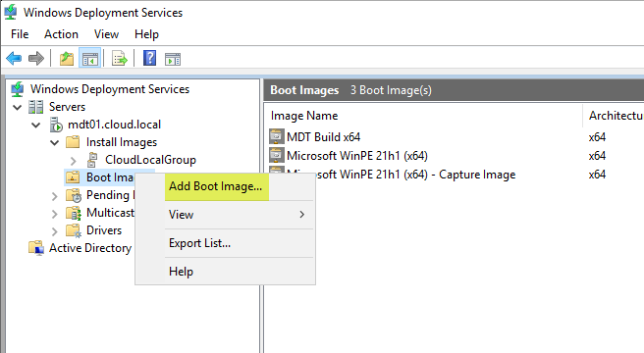Expand the Drivers node
The height and width of the screenshot is (353, 644).
point(55,231)
